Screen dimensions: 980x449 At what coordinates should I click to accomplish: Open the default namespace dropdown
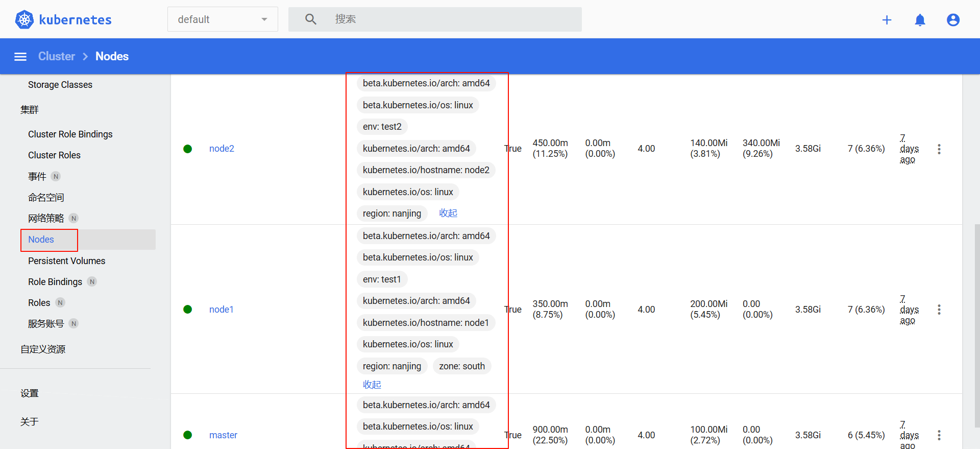(223, 19)
